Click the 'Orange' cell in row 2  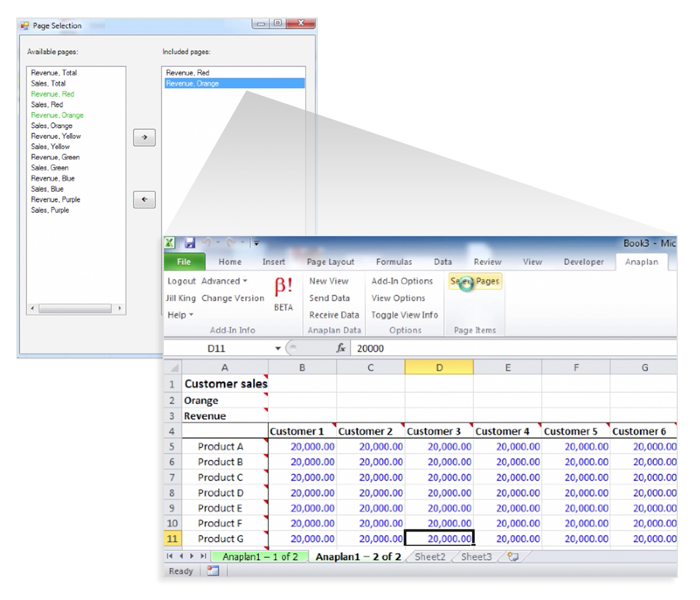(x=225, y=401)
